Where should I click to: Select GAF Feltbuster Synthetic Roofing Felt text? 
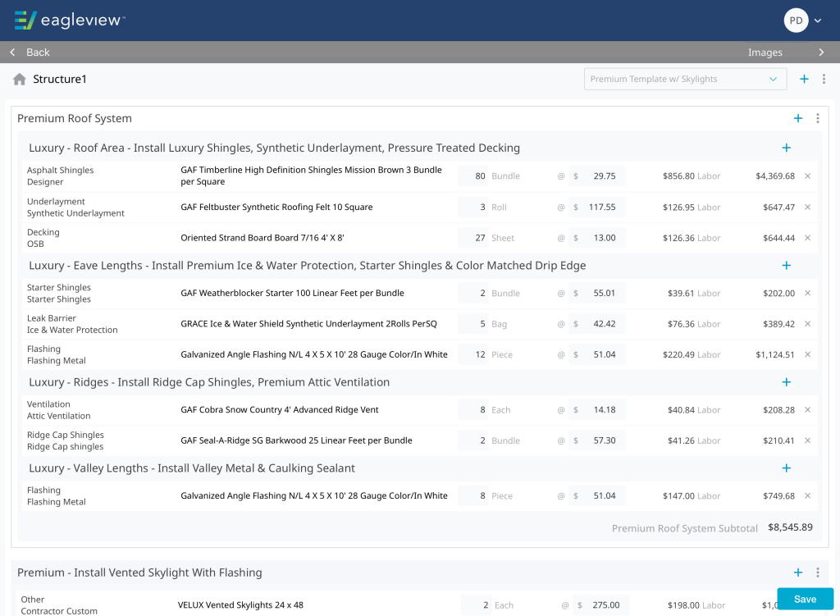pos(276,207)
